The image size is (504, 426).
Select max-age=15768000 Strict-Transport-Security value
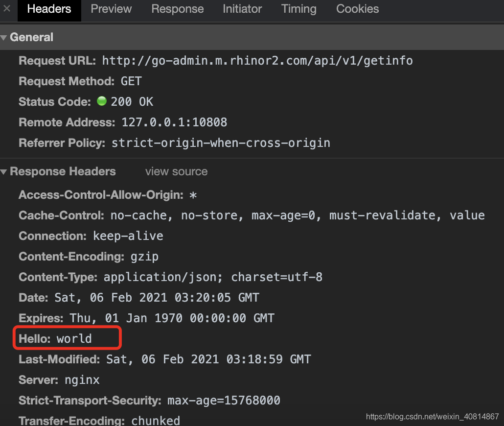point(224,401)
